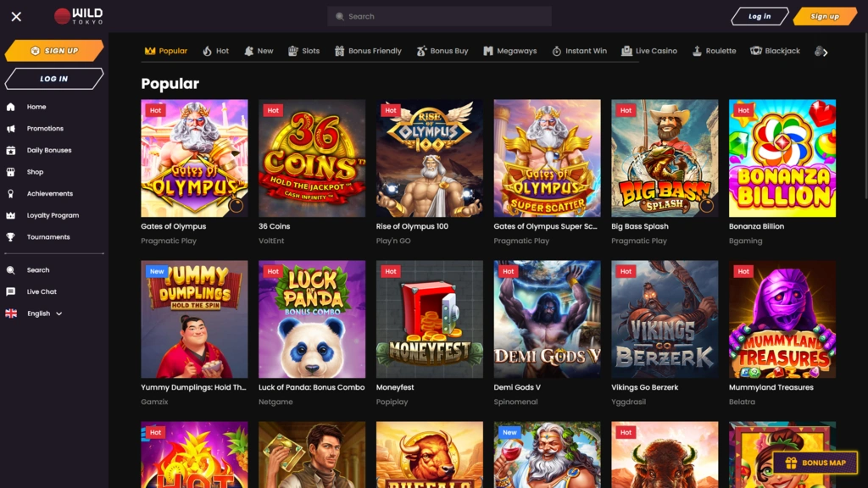This screenshot has height=488, width=868.
Task: Click the Roulette icon
Action: [x=697, y=51]
